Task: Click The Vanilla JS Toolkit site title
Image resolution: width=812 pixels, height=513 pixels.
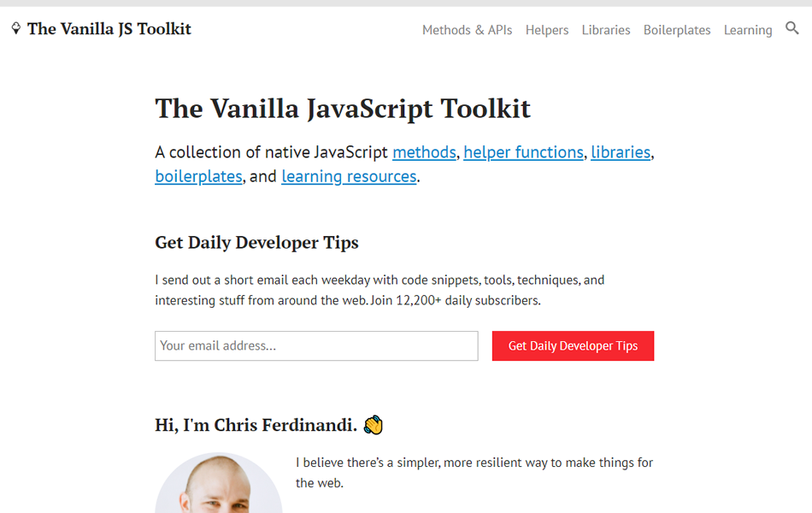Action: (x=109, y=28)
